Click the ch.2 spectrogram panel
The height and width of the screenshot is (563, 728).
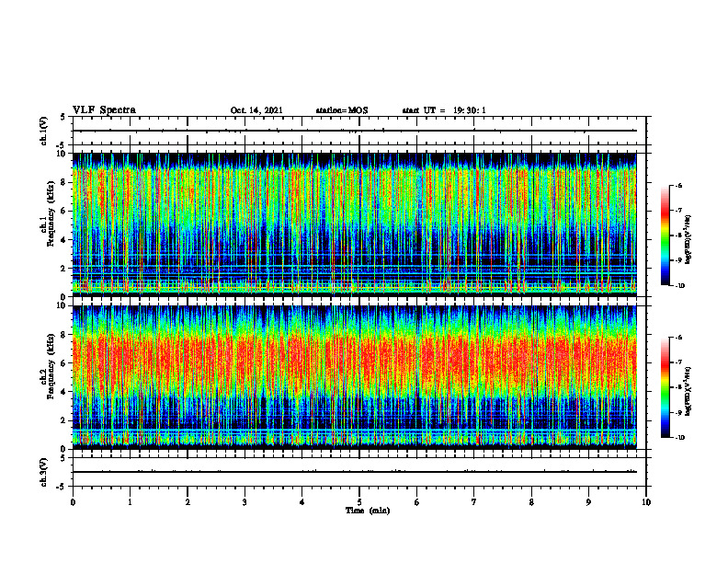point(354,377)
